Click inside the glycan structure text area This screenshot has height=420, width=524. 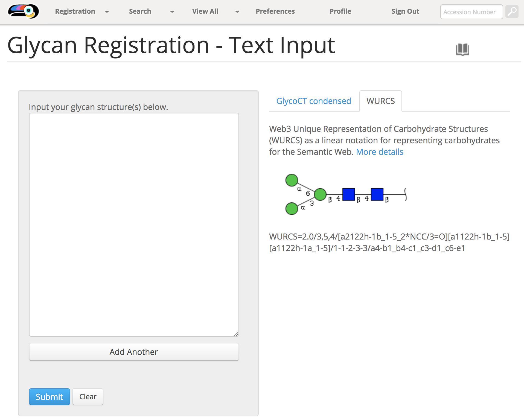point(134,225)
